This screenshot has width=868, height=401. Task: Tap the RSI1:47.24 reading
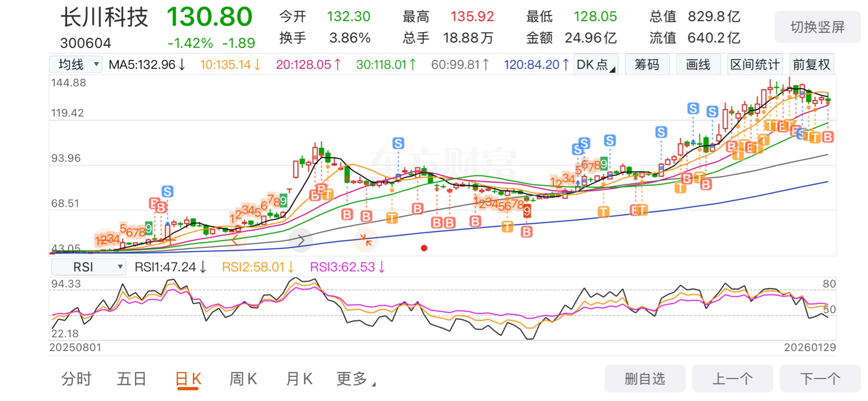coord(170,267)
